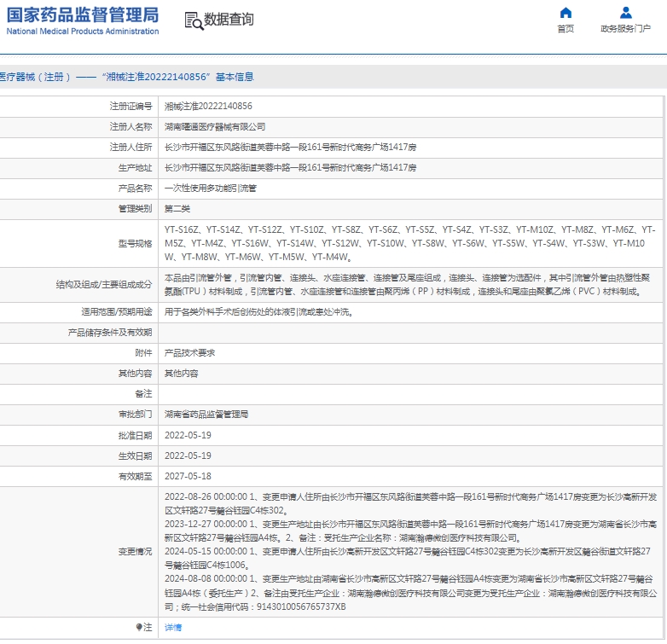Click the 变更情况 change history text
The width and height of the screenshot is (667, 644).
pyautogui.click(x=411, y=551)
